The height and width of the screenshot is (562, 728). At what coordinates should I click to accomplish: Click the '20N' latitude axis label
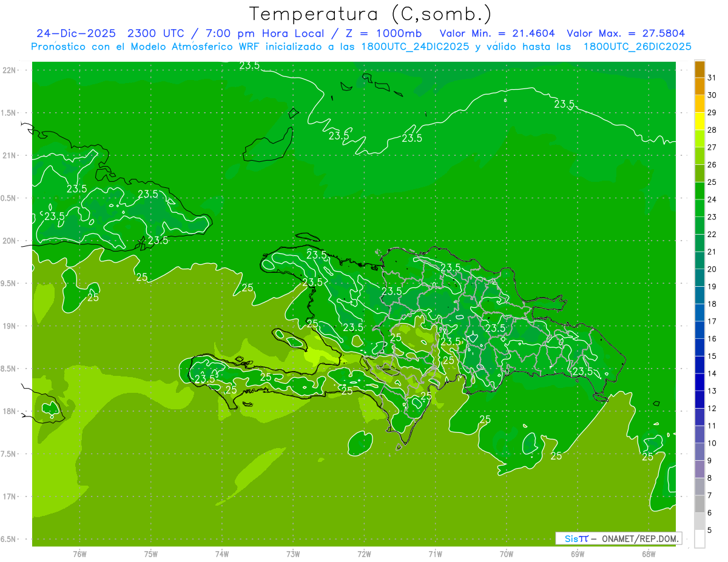tap(10, 241)
